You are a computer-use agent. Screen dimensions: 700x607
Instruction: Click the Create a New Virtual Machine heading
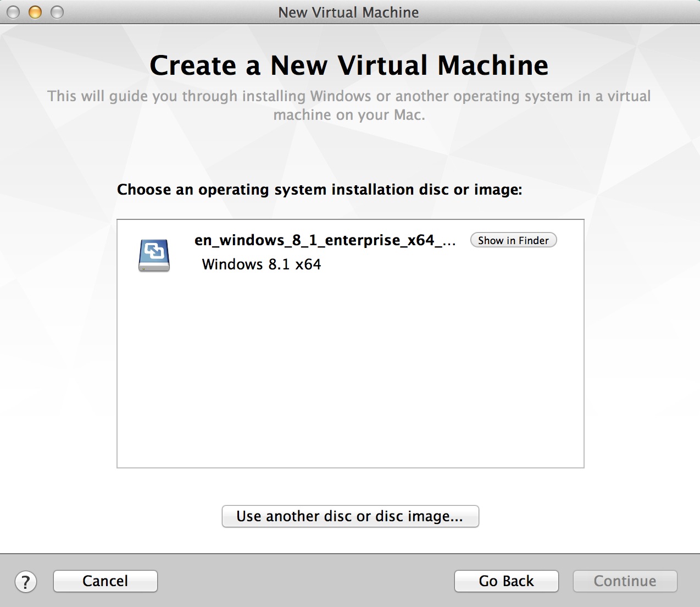[349, 65]
